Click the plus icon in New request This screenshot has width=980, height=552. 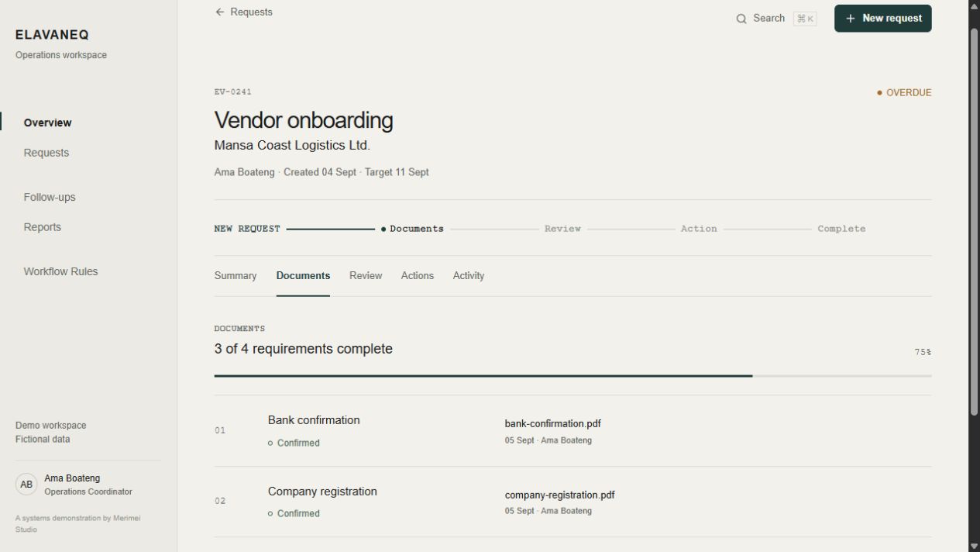tap(850, 19)
